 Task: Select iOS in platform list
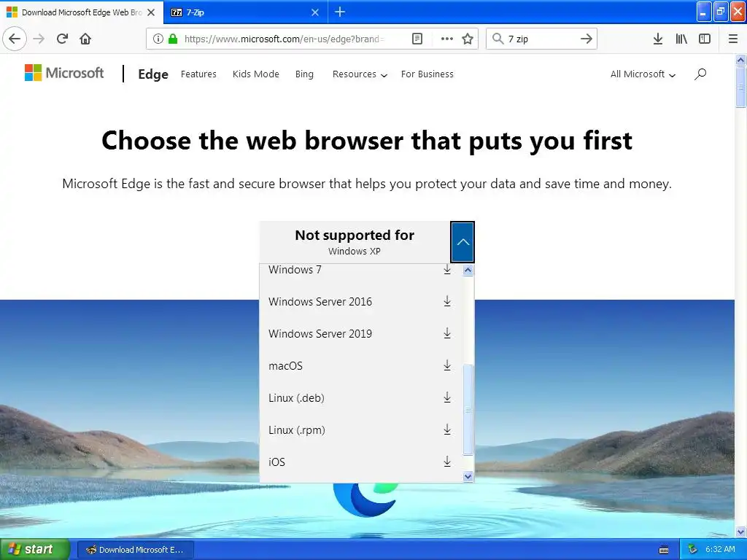[x=276, y=462]
